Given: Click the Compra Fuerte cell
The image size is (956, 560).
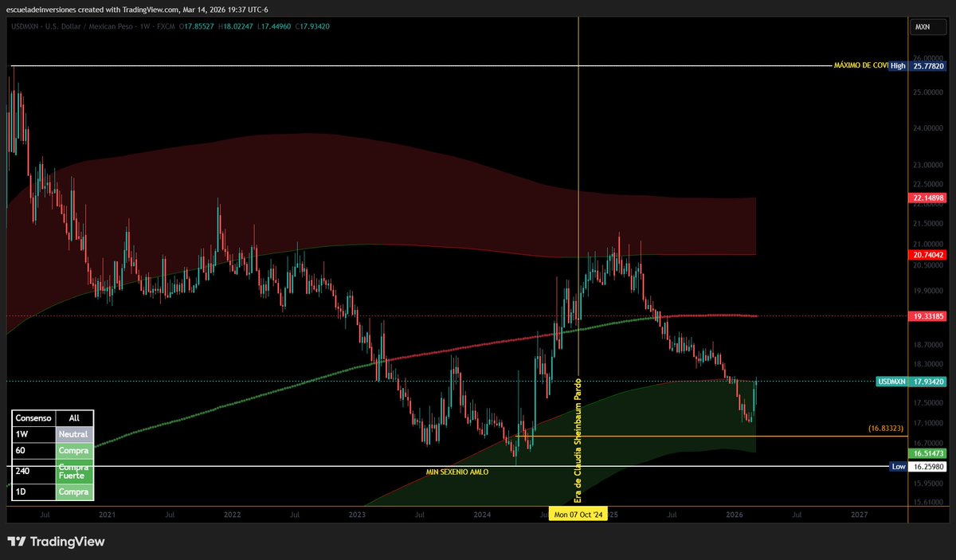Looking at the screenshot, I should (x=75, y=471).
